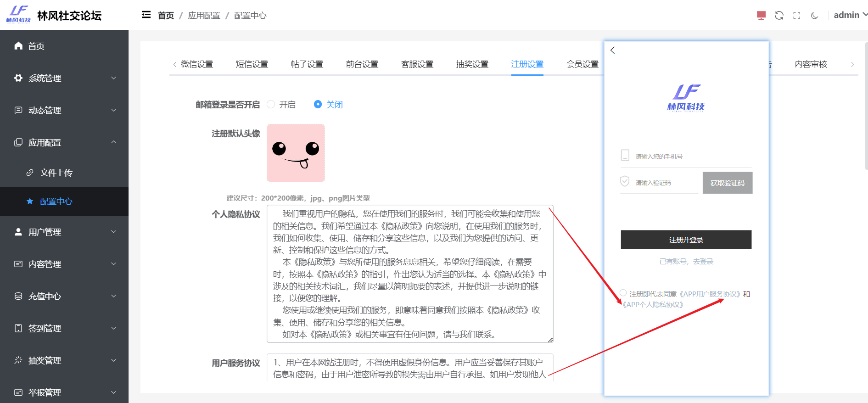This screenshot has height=403, width=868.
Task: Click the 举报管理 sidebar icon
Action: click(x=18, y=392)
